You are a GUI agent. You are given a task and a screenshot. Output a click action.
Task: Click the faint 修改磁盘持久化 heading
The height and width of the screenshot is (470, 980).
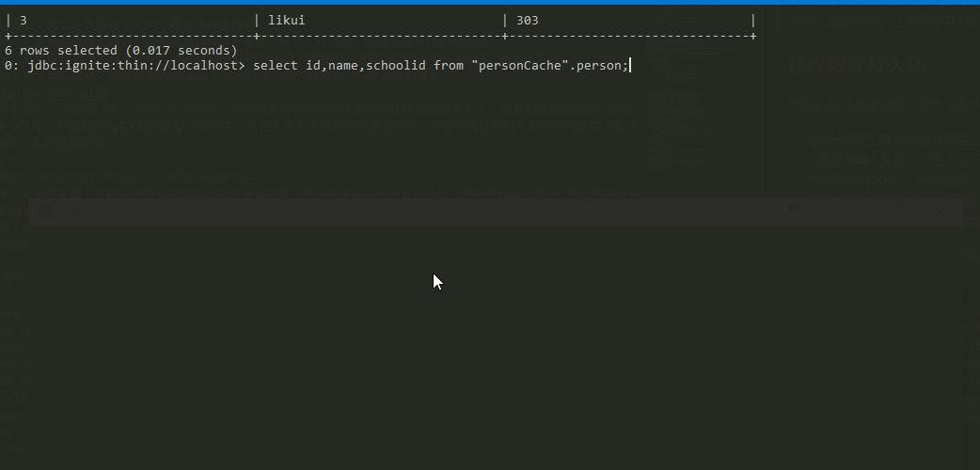point(856,65)
